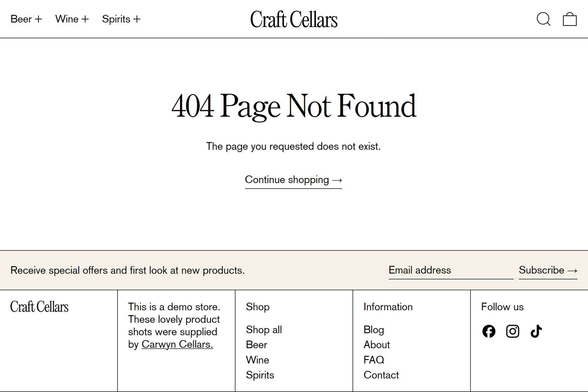
Task: Select the FAQ menu entry
Action: (x=374, y=359)
